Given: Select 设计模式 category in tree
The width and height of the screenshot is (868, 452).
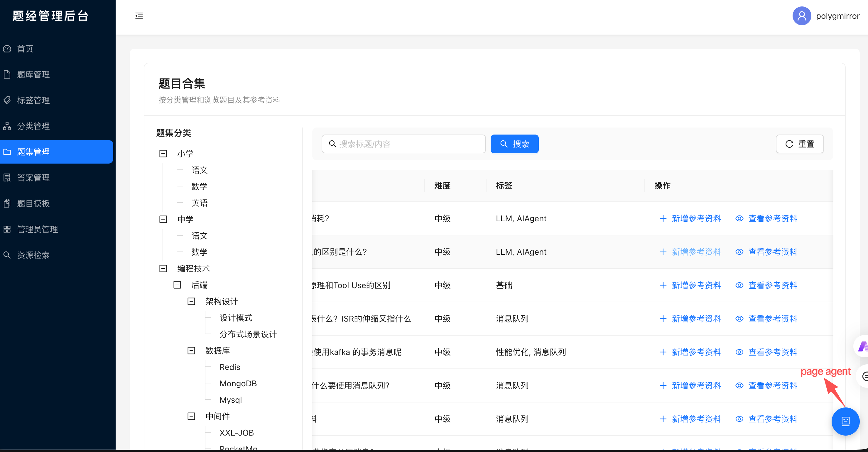Looking at the screenshot, I should tap(236, 318).
